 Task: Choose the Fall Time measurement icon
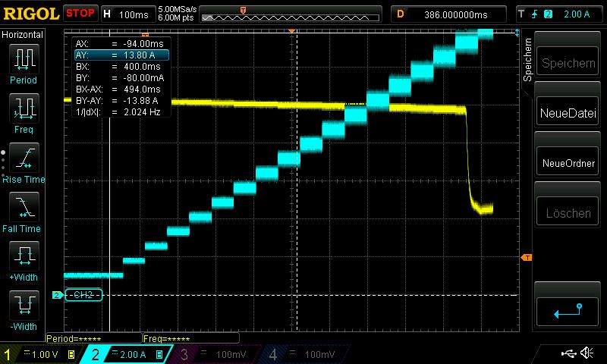[x=24, y=207]
